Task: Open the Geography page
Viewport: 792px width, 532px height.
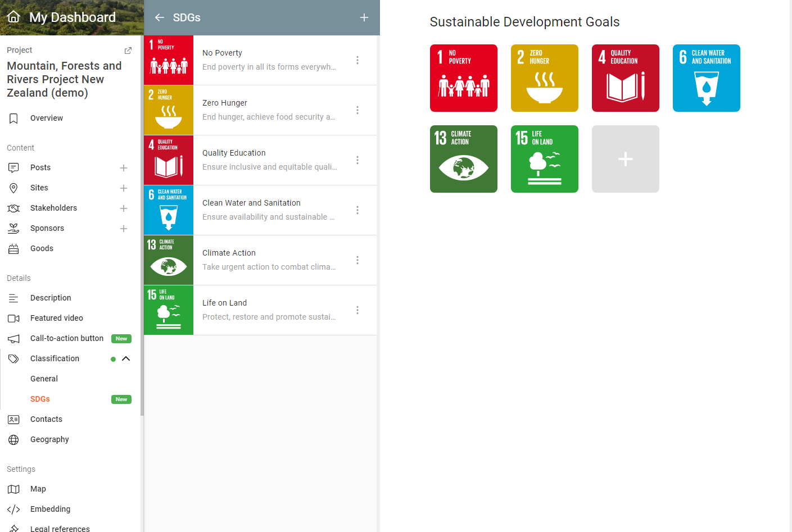Action: click(49, 439)
